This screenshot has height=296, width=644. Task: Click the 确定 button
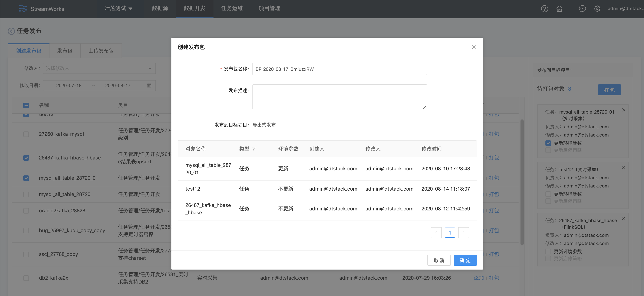(x=465, y=260)
